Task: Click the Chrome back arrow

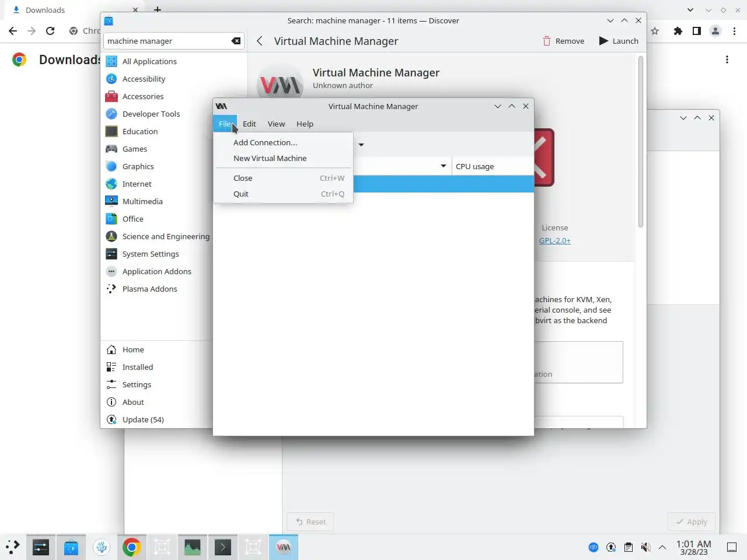Action: pos(13,31)
